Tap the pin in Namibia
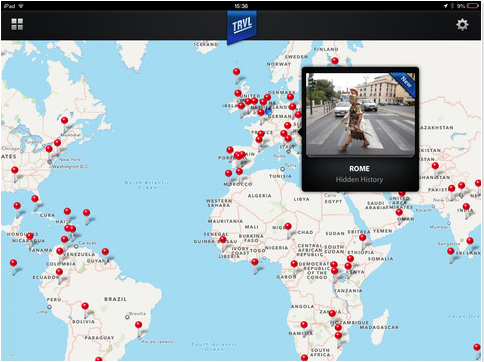The width and height of the screenshot is (484, 362). 304,326
